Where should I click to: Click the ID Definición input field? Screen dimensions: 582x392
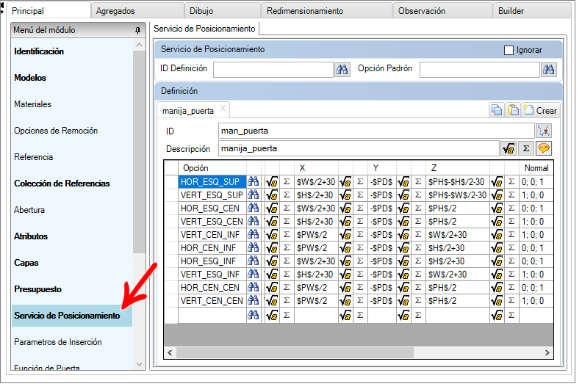tap(273, 69)
